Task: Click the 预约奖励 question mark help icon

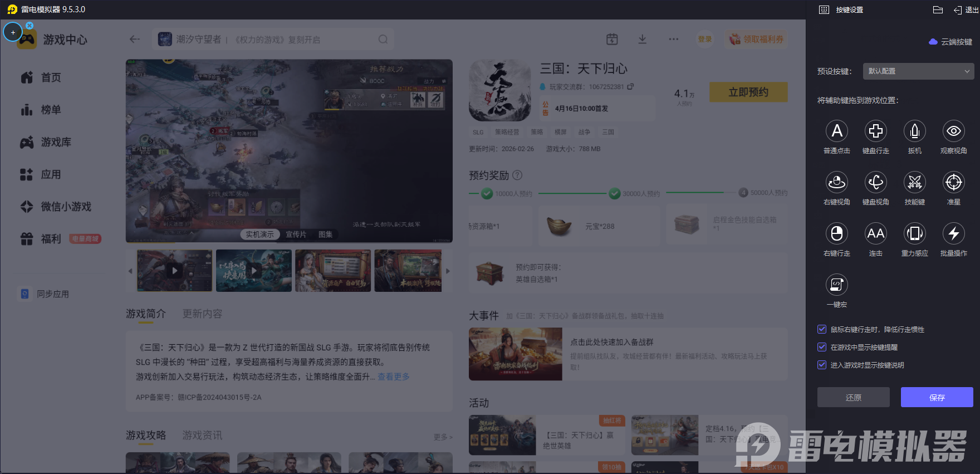Action: (x=517, y=175)
